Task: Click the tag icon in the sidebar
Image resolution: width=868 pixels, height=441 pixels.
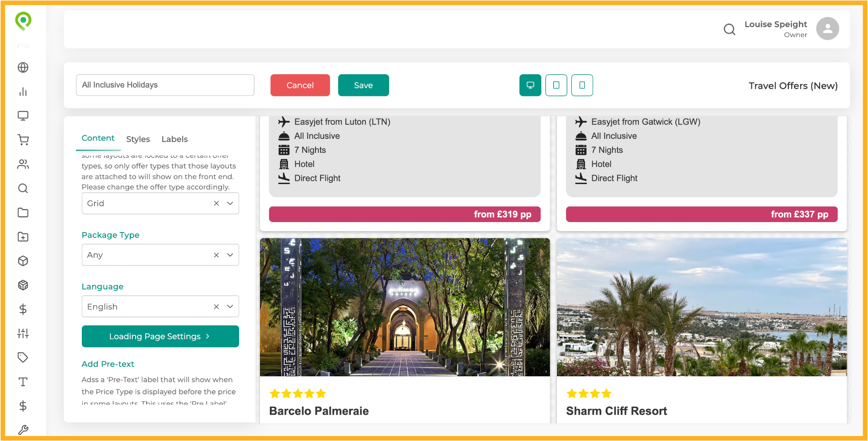Action: [x=23, y=357]
